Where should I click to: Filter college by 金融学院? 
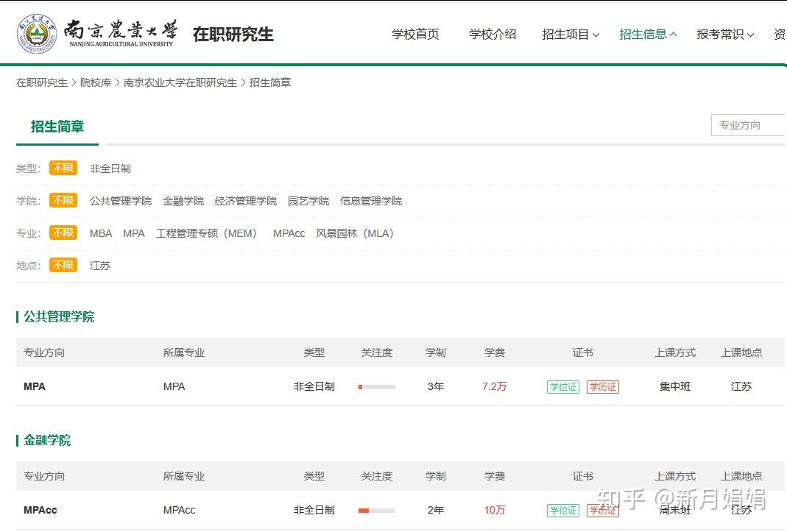(183, 201)
